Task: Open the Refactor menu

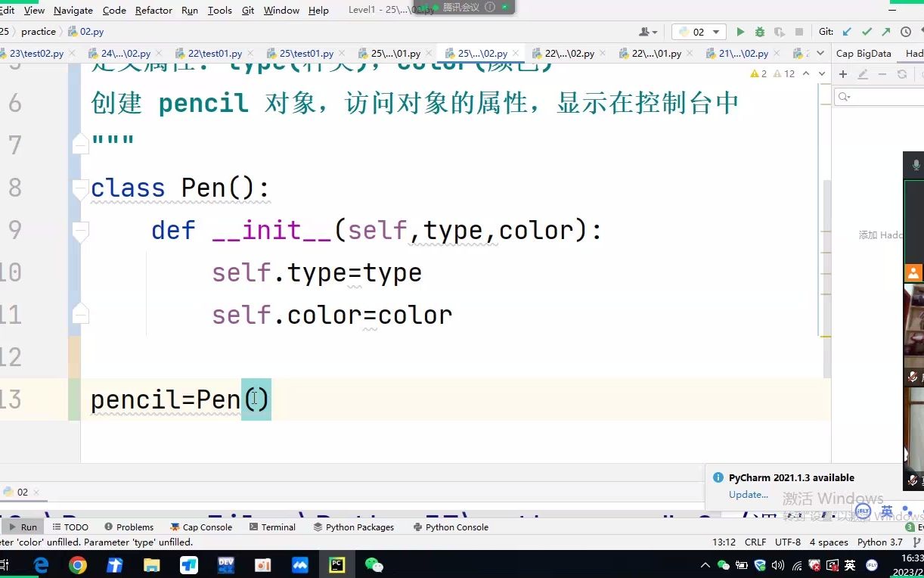Action: 153,10
